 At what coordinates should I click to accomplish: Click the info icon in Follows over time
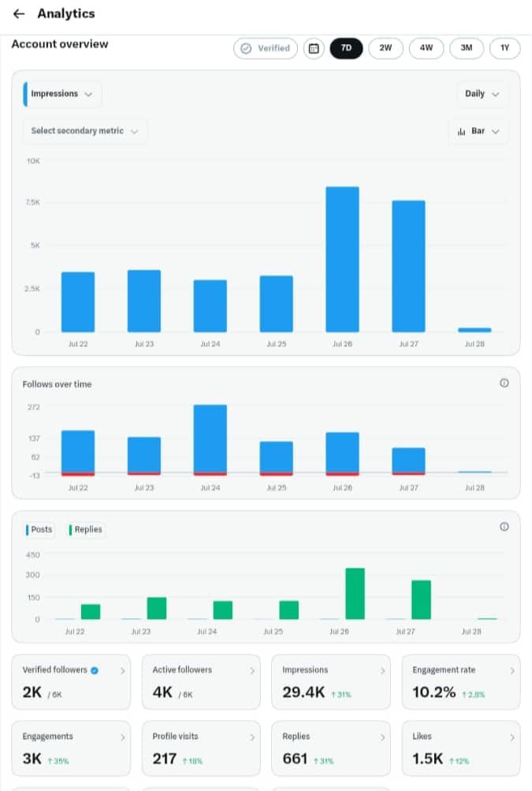click(x=504, y=383)
